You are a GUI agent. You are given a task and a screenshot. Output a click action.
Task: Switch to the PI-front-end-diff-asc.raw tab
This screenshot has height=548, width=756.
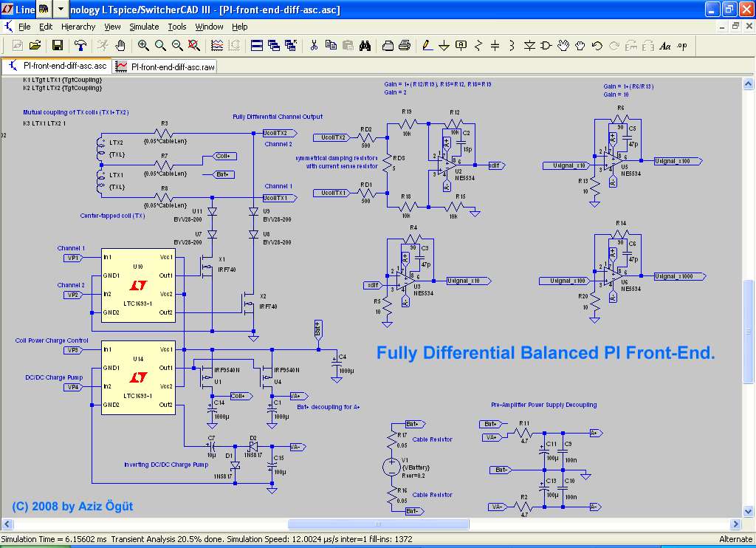[x=166, y=66]
